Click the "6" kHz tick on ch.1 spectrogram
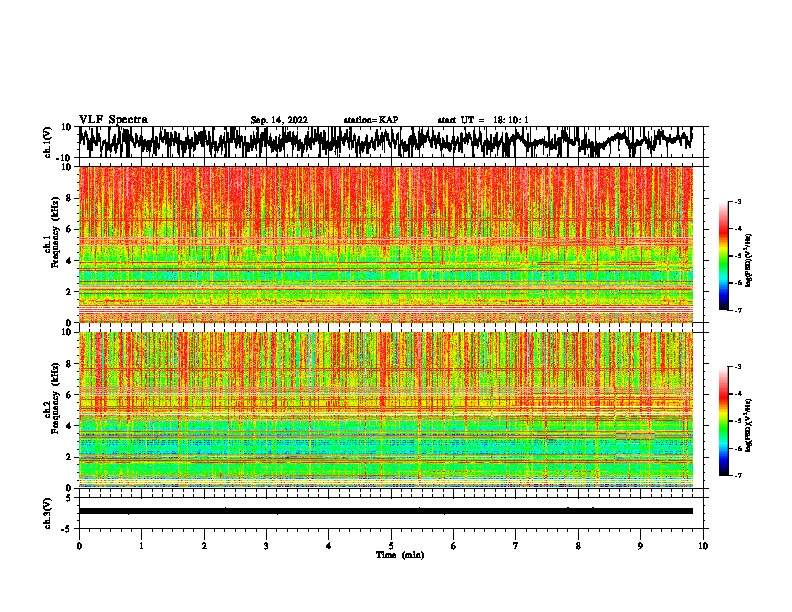Image resolution: width=792 pixels, height=612 pixels. [69, 229]
